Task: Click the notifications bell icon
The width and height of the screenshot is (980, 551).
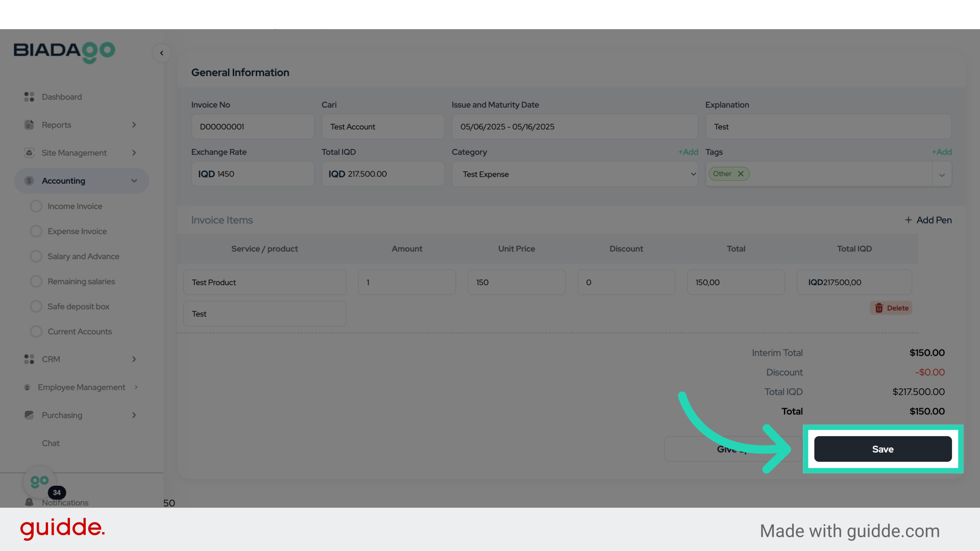Action: click(x=29, y=503)
